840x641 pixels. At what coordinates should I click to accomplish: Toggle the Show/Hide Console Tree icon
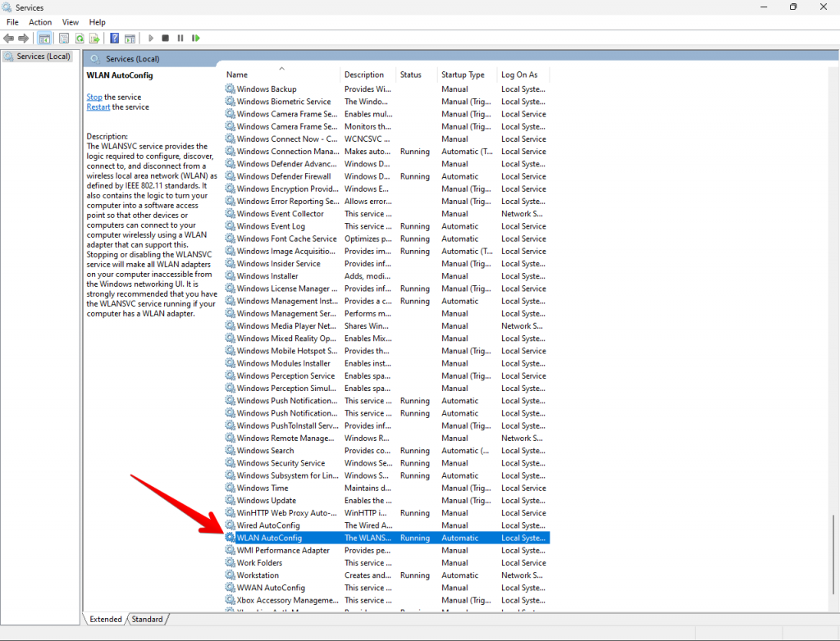(x=44, y=38)
